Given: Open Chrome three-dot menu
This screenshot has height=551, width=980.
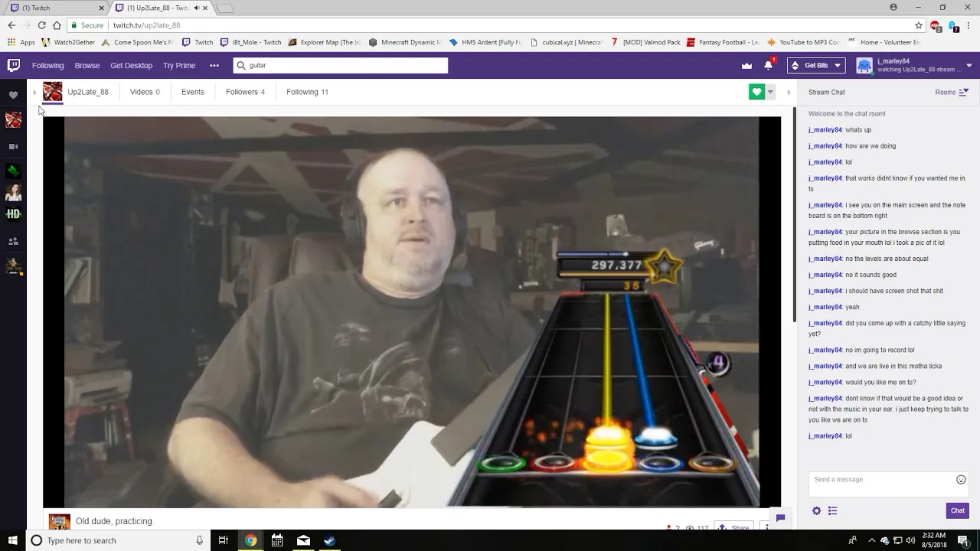Looking at the screenshot, I should [x=970, y=25].
